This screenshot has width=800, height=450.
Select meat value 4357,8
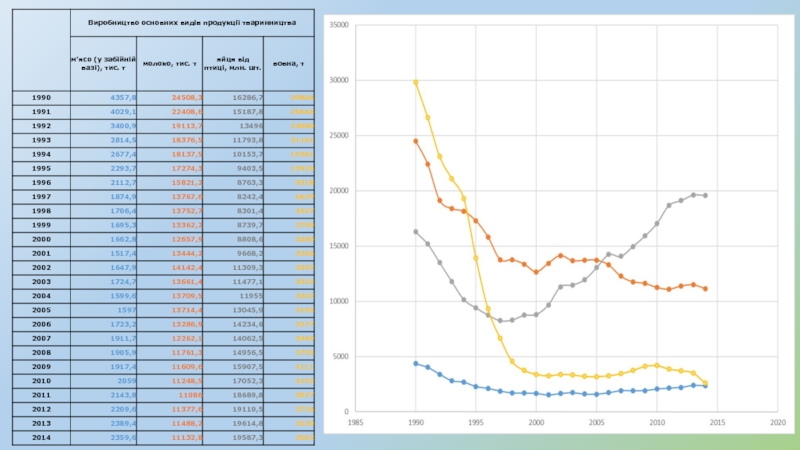(x=123, y=97)
